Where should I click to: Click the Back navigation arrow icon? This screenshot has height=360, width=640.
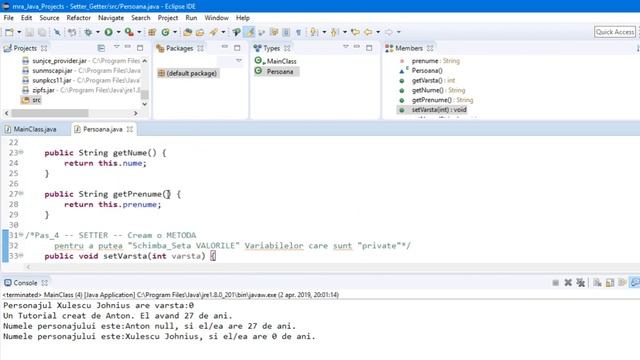click(368, 32)
